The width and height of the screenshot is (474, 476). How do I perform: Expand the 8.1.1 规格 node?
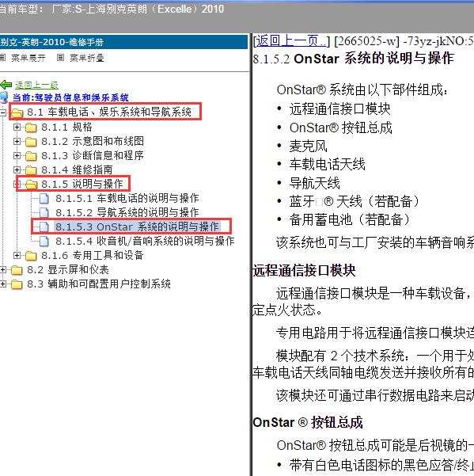17,127
